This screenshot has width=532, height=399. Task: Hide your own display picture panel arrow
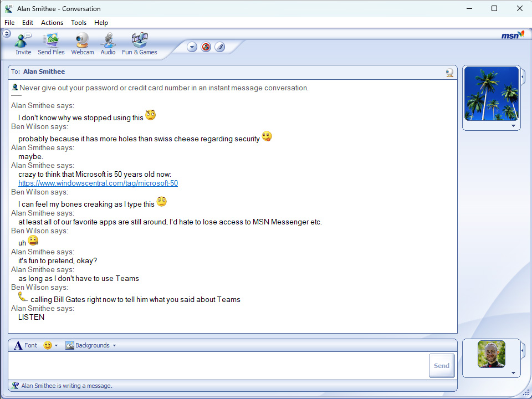[x=523, y=350]
